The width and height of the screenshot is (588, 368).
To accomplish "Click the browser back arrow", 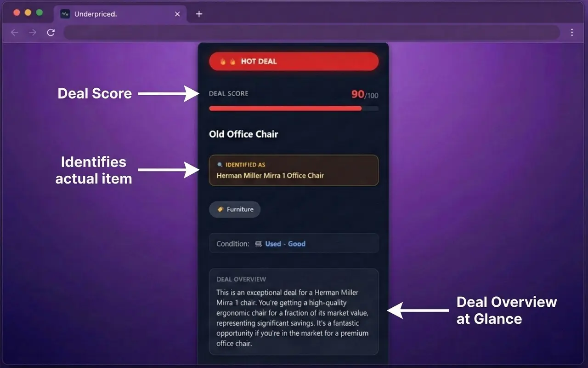I will coord(15,32).
